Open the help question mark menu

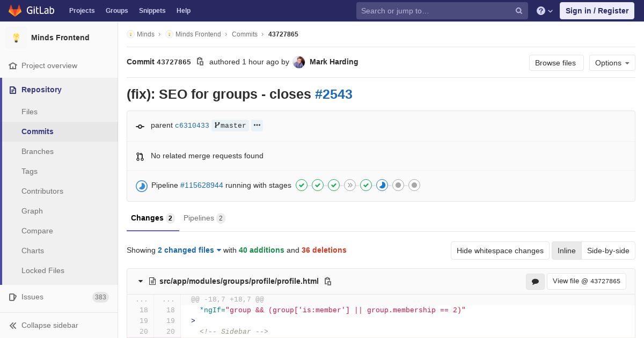click(x=545, y=11)
